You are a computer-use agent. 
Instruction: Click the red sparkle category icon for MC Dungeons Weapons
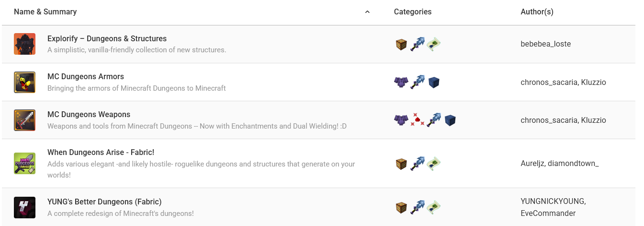418,120
